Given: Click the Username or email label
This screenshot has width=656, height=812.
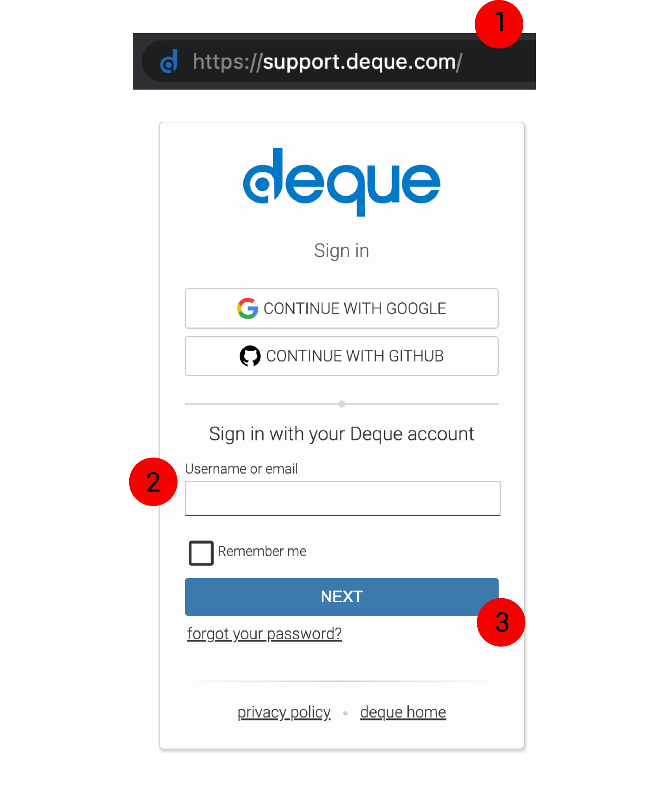Looking at the screenshot, I should click(241, 469).
